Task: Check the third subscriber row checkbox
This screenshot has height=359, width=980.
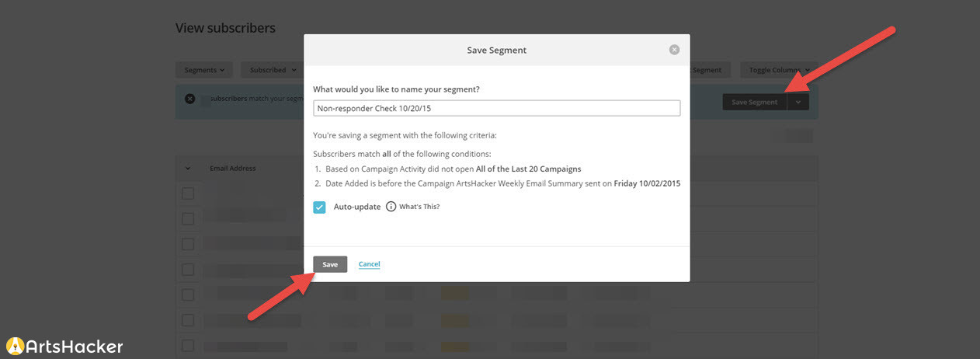Action: [x=188, y=244]
